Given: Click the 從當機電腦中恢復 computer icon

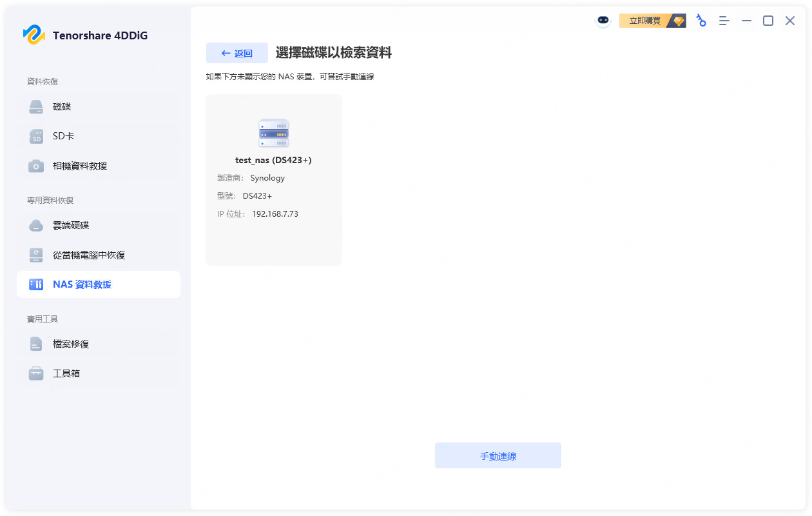Looking at the screenshot, I should [x=36, y=255].
